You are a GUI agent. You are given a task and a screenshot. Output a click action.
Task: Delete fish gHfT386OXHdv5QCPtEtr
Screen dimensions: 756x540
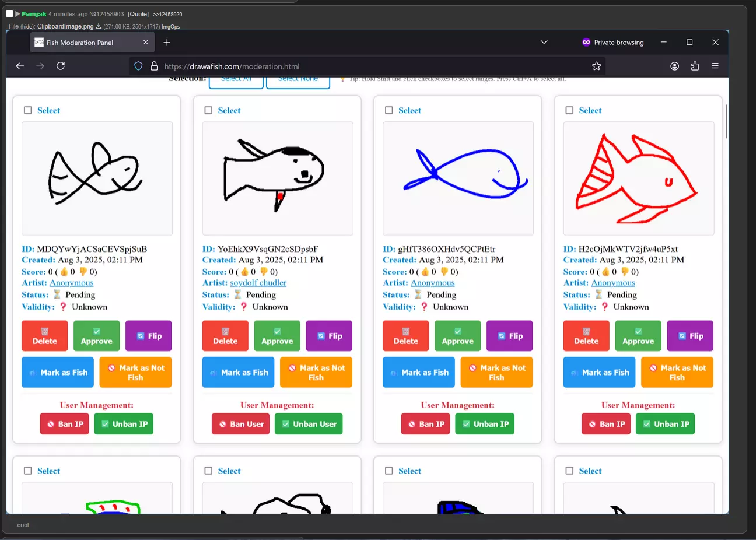[x=406, y=336]
